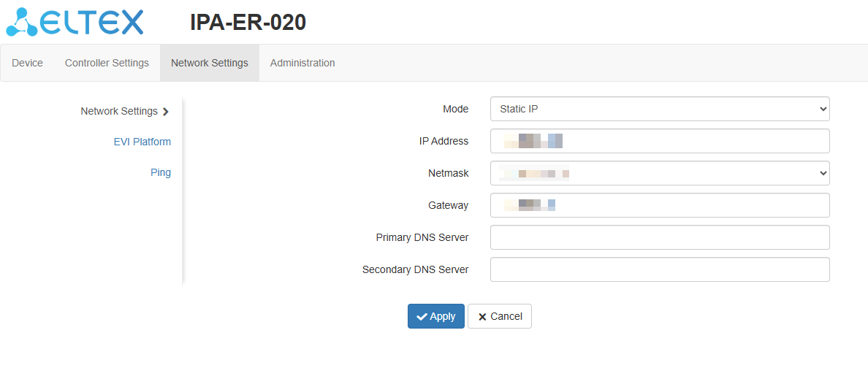
Task: Open the EVI Platform sidebar link
Action: point(142,142)
